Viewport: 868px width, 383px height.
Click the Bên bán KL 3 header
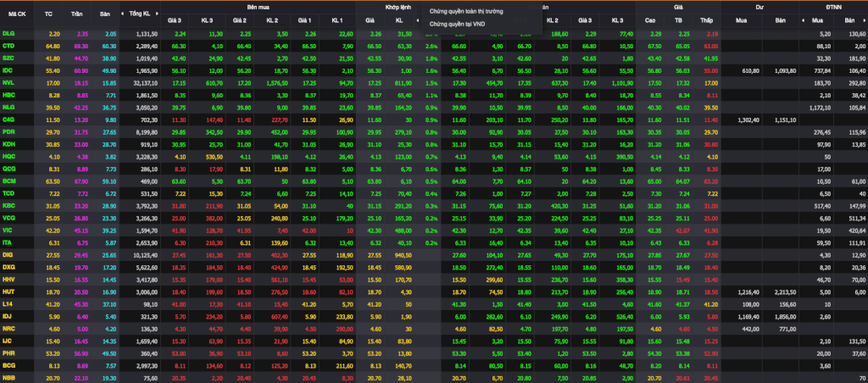618,20
